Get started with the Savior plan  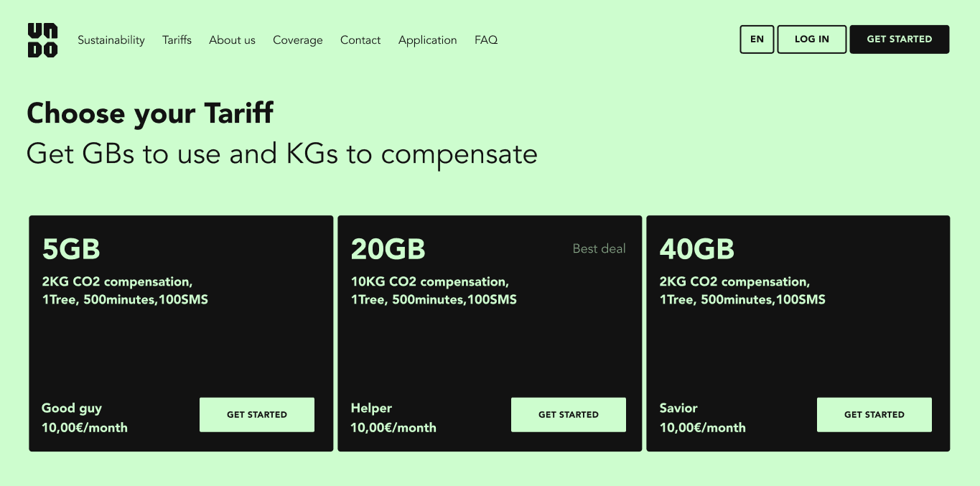[874, 415]
